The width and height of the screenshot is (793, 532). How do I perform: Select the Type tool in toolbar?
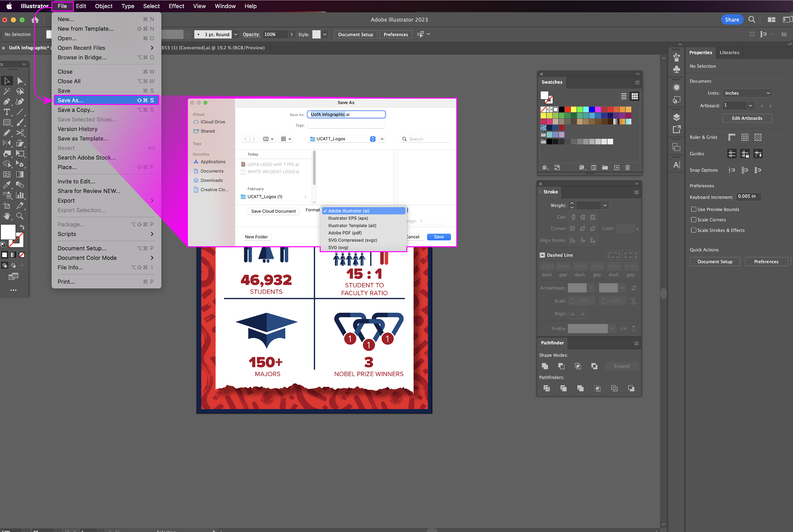(7, 112)
